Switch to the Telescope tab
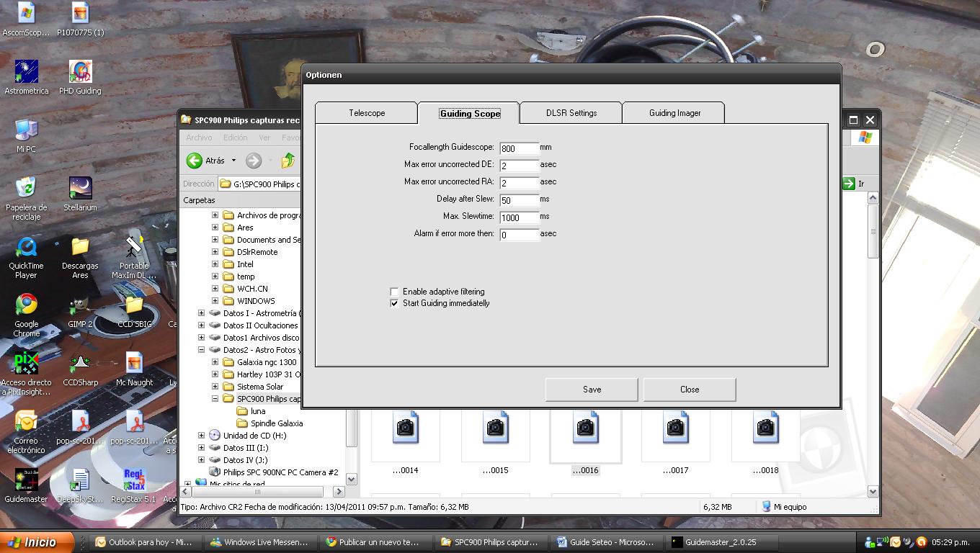 367,113
